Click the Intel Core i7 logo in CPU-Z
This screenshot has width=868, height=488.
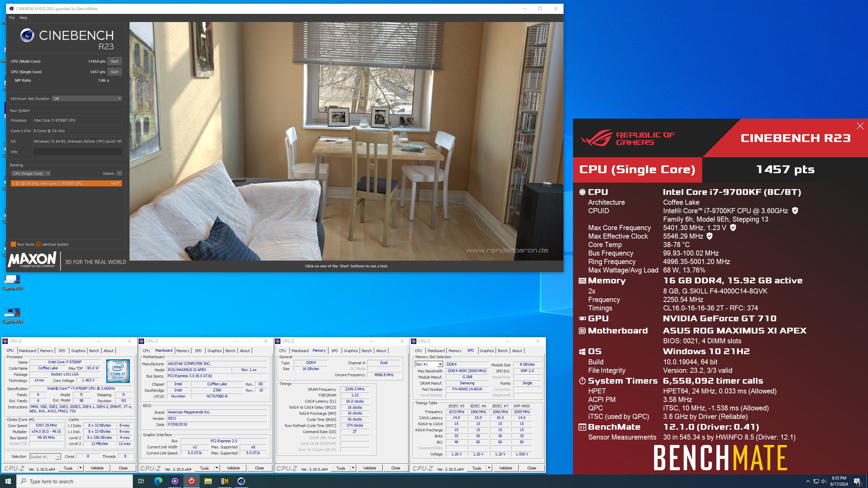[118, 371]
